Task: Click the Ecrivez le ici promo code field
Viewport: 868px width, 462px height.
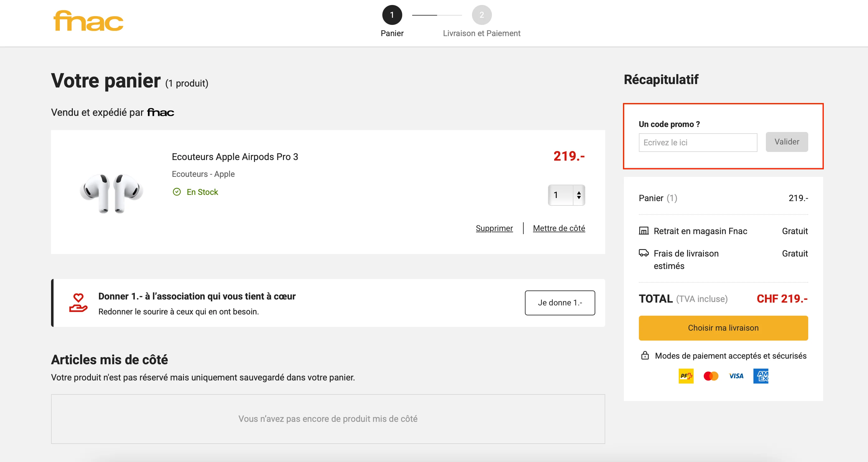Action: (697, 142)
